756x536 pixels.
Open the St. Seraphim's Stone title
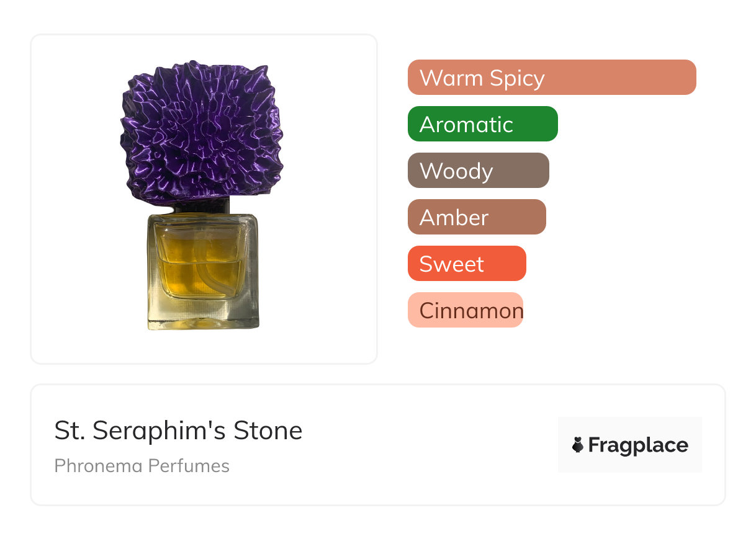tap(178, 431)
